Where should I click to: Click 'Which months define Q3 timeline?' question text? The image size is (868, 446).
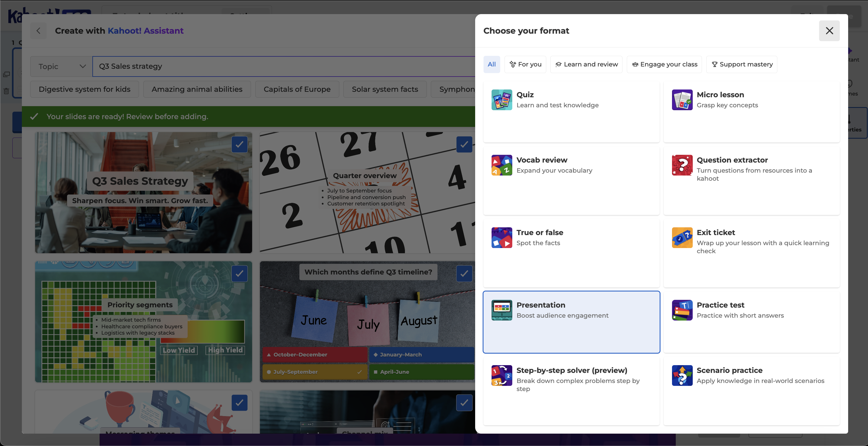coord(368,272)
